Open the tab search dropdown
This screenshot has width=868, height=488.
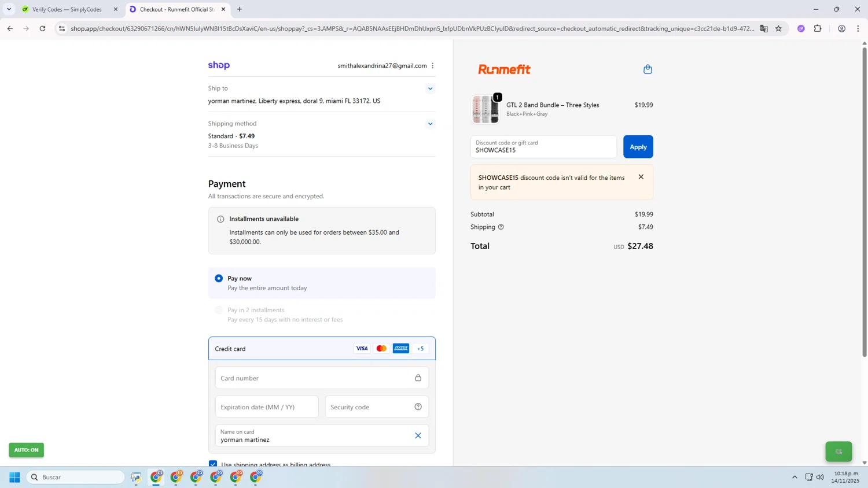pyautogui.click(x=9, y=9)
